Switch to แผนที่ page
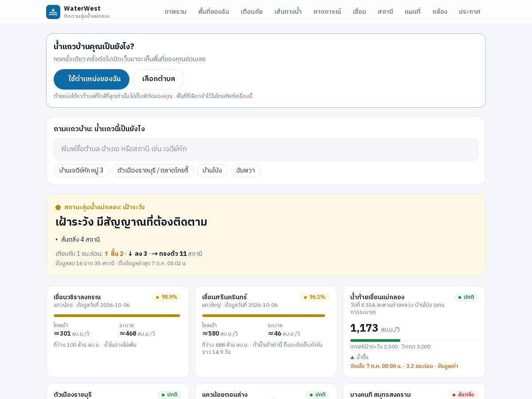Screen dimensions: 532x399 [x=413, y=12]
